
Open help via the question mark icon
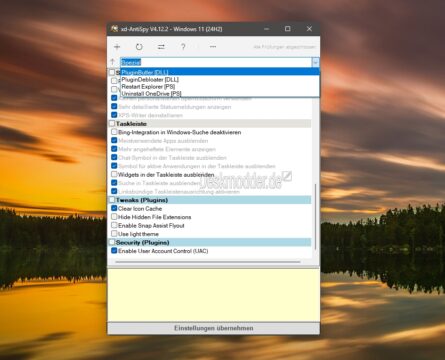tap(183, 47)
